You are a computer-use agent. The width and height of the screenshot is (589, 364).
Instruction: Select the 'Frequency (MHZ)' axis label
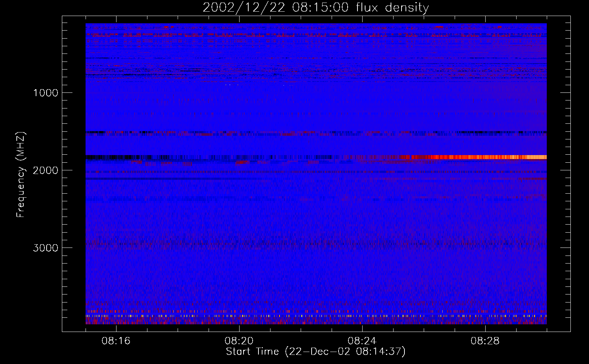point(21,175)
